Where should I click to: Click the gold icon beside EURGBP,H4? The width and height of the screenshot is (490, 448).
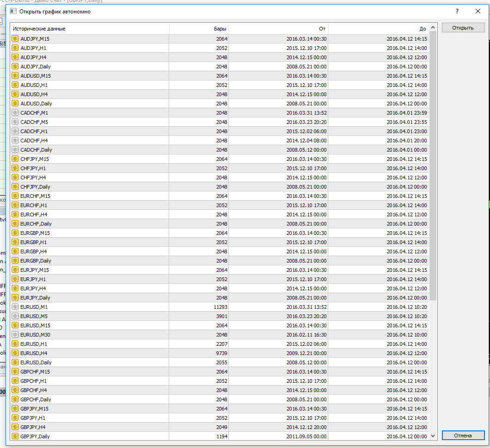pyautogui.click(x=15, y=252)
